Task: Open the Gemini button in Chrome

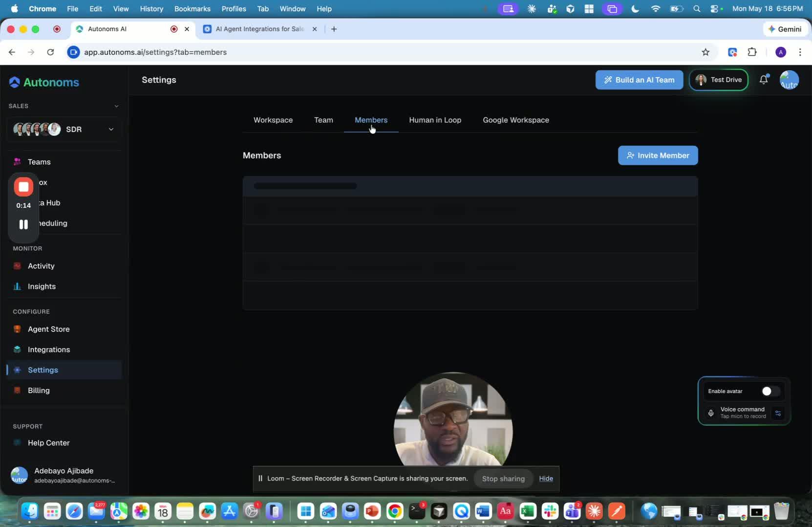Action: 785,29
